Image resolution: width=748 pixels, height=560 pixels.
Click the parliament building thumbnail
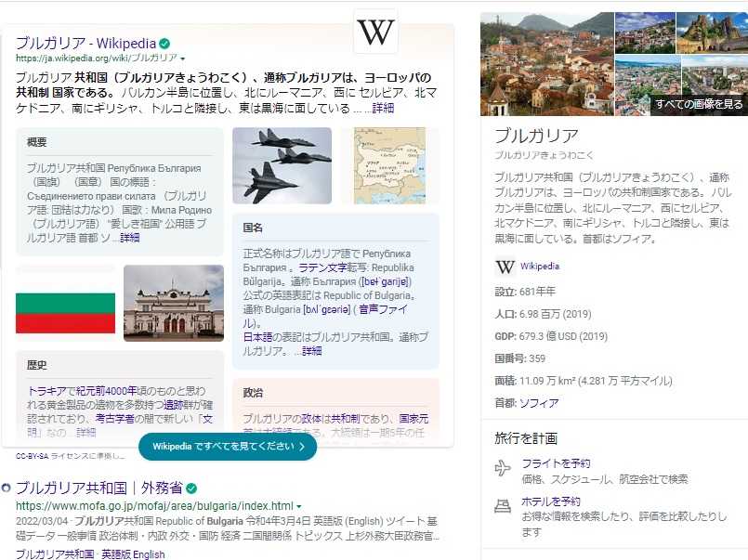(x=174, y=303)
